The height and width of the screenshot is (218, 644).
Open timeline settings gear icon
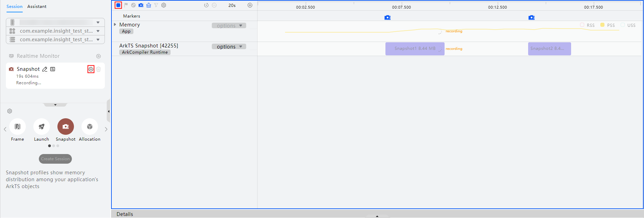coord(164,5)
